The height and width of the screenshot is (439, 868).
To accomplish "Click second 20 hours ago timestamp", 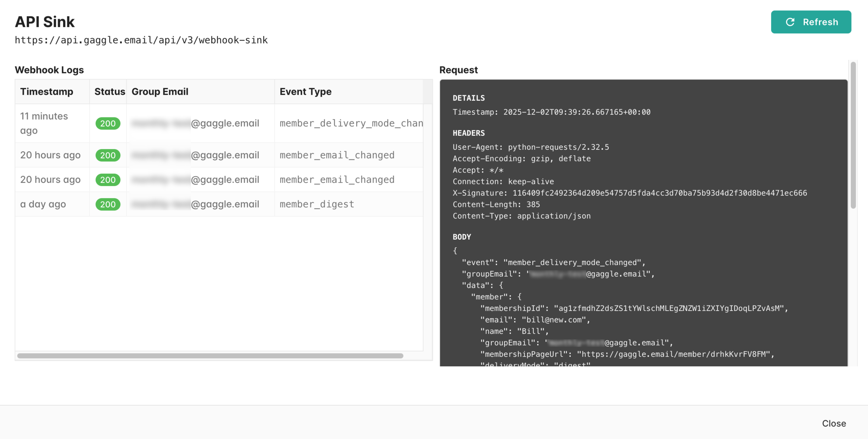I will 50,180.
